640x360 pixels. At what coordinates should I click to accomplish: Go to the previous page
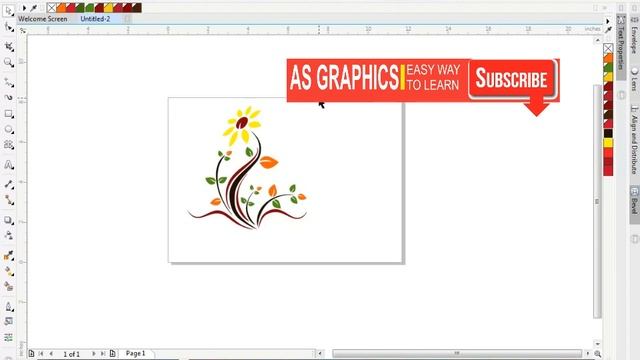(51, 354)
